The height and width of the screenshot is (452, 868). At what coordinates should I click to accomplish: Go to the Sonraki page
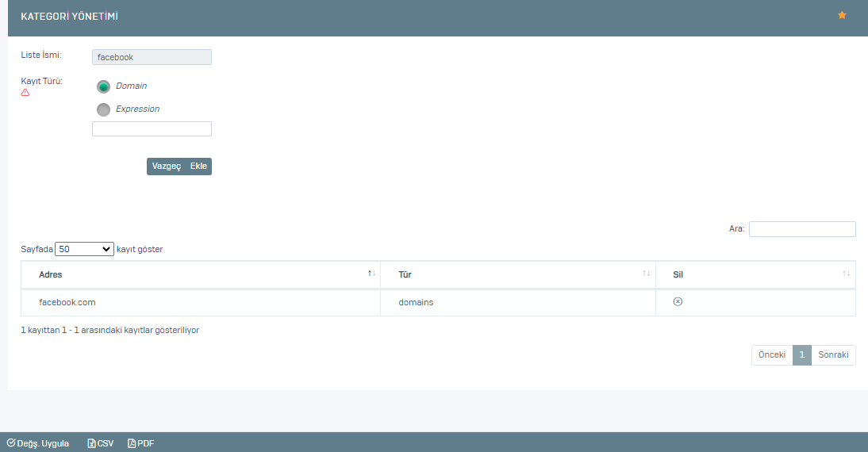833,354
